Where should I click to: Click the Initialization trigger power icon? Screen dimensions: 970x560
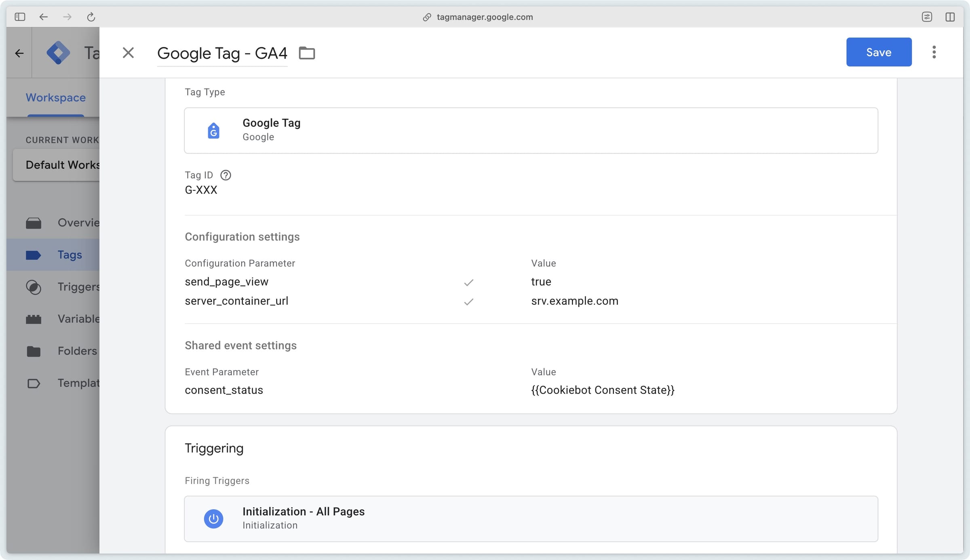(x=213, y=519)
